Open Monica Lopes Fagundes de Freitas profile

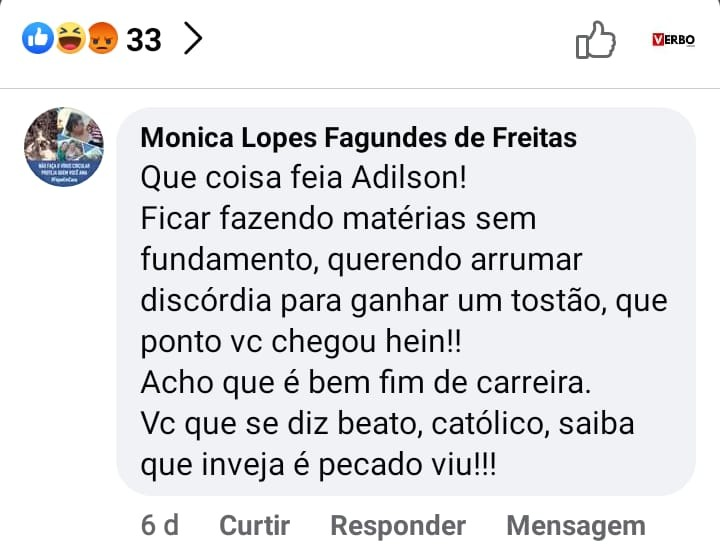click(x=359, y=138)
